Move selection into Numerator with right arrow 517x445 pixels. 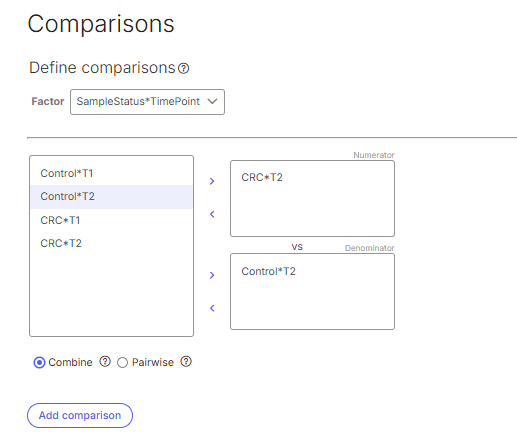[212, 181]
